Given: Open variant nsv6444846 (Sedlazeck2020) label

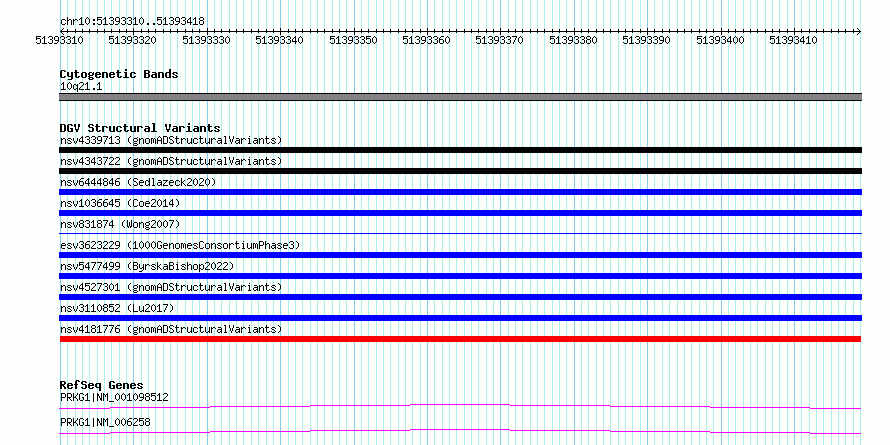Looking at the screenshot, I should (x=138, y=182).
